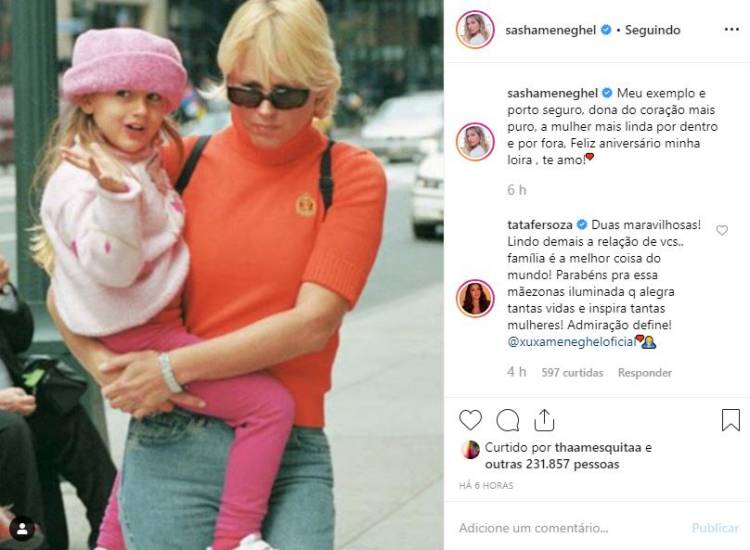
Task: Share the post via arrow icon
Action: point(544,420)
